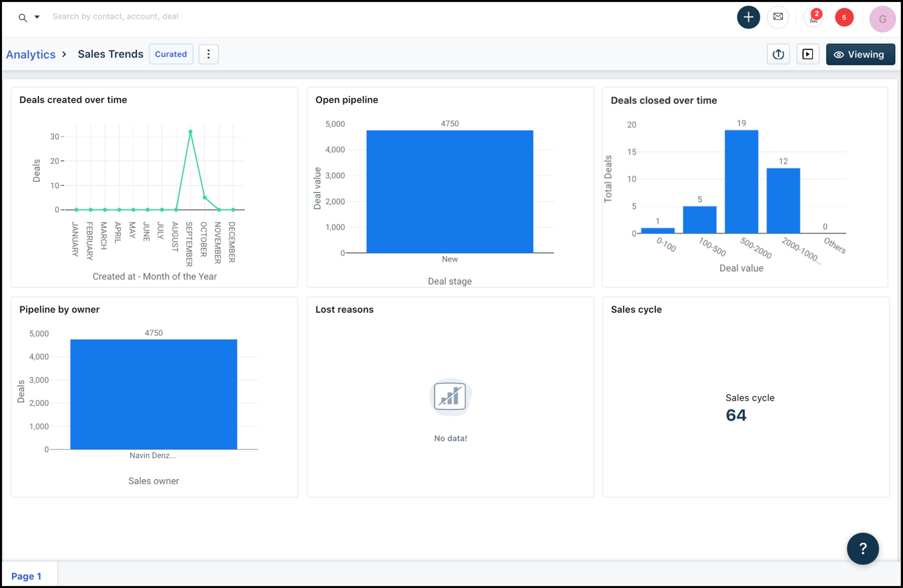Click the SEPTEMBER axis label

189,244
